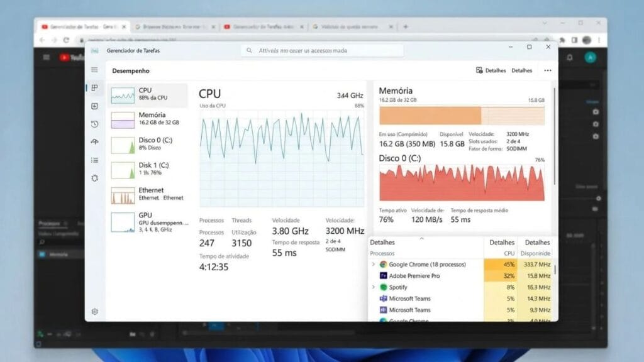Screen dimensions: 644x362
Task: Focus the Task Manager search field
Action: click(323, 50)
